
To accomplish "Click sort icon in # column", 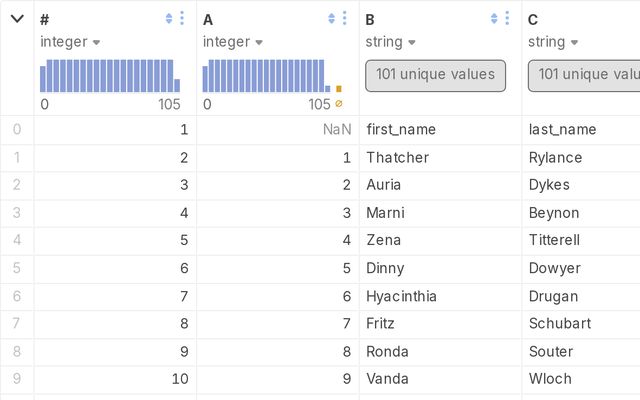I will click(x=169, y=19).
